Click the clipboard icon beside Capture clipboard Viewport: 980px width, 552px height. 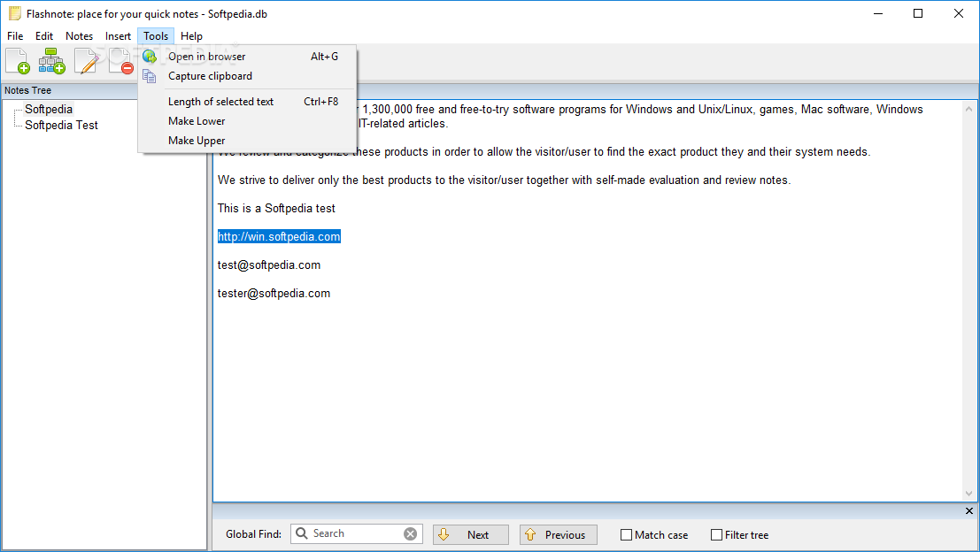coord(150,76)
